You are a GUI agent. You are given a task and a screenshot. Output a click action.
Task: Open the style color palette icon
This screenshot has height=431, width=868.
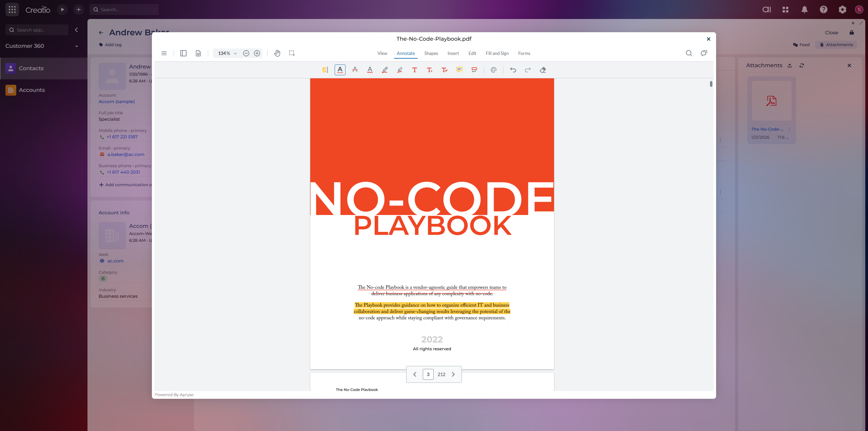tap(494, 70)
